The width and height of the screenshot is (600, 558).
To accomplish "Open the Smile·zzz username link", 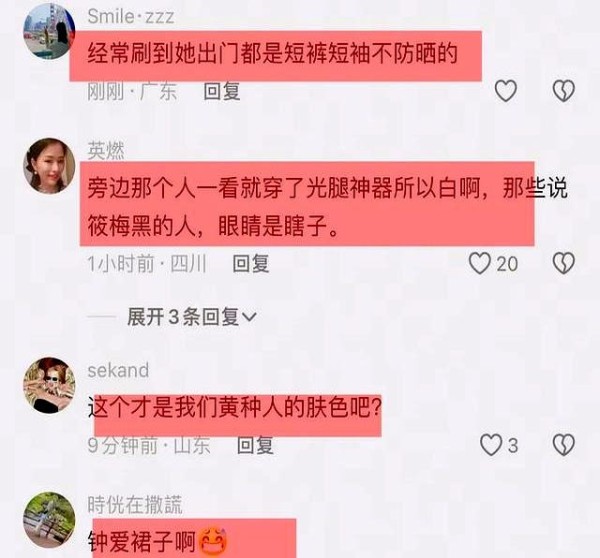I will tap(131, 16).
